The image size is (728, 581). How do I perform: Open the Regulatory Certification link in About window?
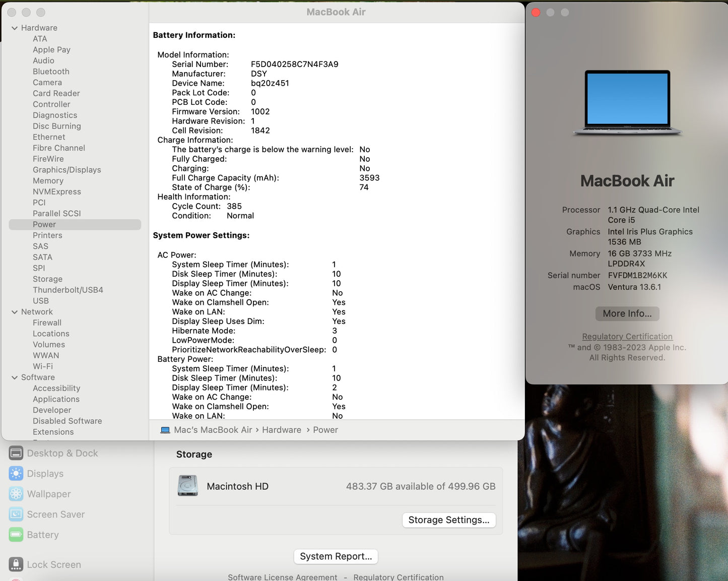coord(627,337)
